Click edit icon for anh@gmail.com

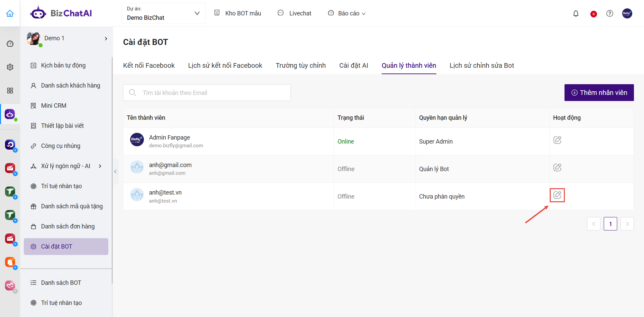coord(557,168)
